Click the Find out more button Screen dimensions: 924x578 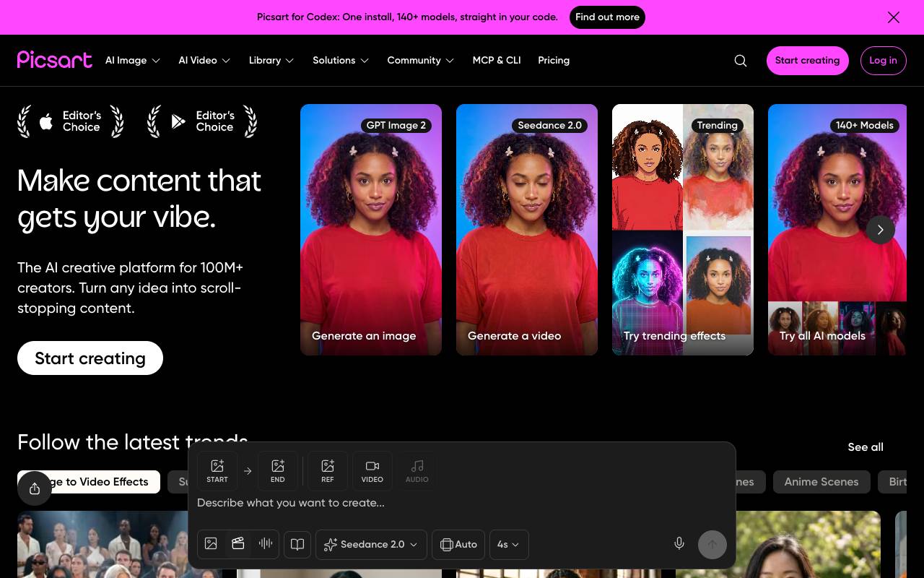pos(607,17)
